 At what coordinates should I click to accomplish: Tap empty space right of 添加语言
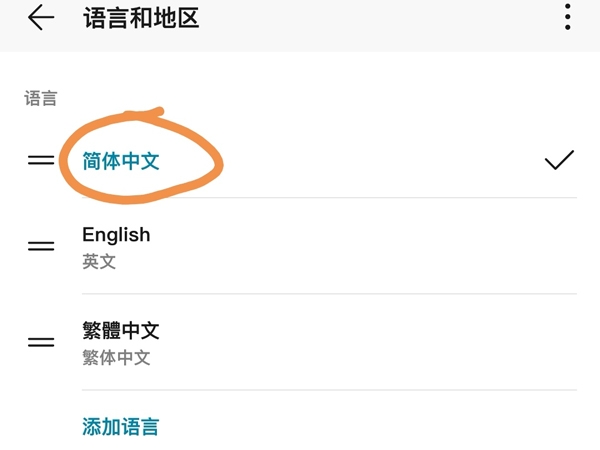(x=400, y=426)
